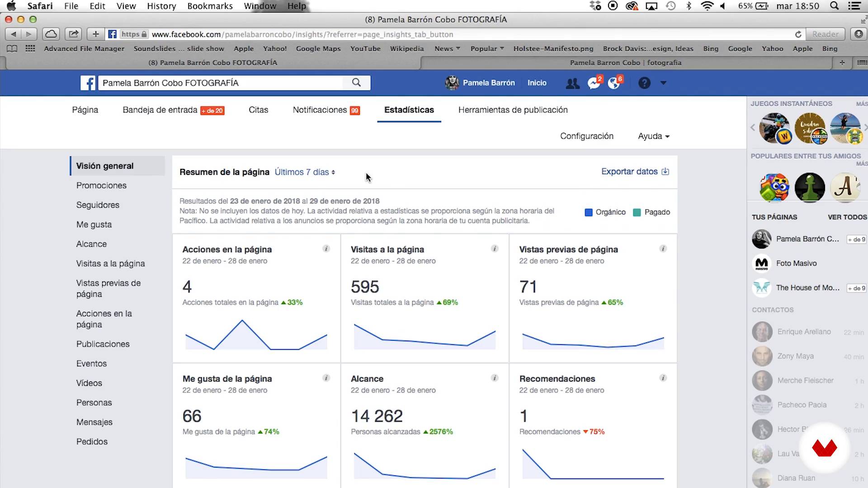Open Reader view button

[x=825, y=34]
